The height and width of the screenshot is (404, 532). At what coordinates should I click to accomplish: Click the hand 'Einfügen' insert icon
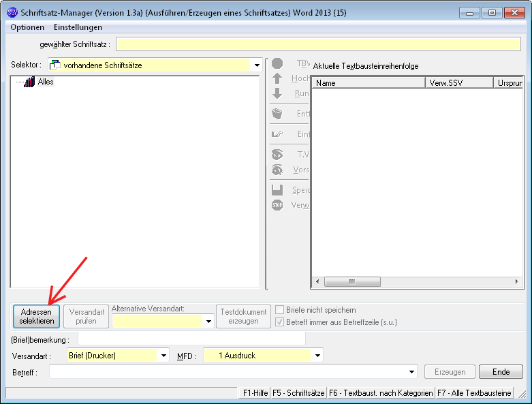[277, 134]
